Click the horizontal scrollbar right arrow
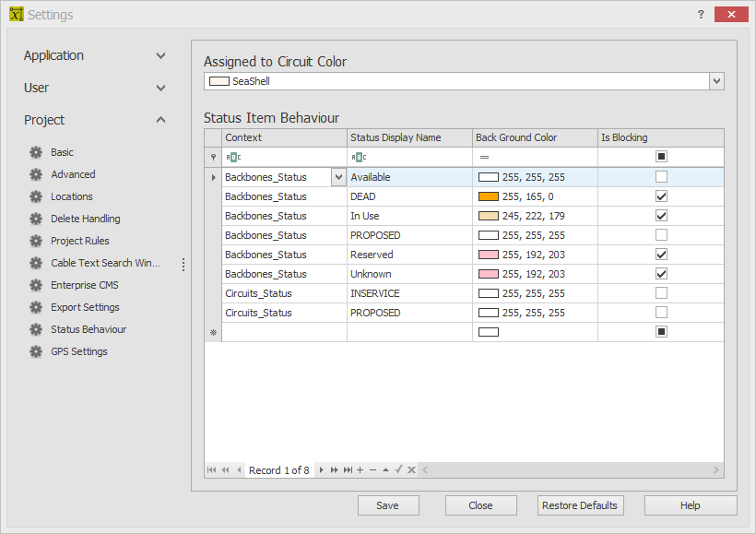756x534 pixels. [716, 469]
